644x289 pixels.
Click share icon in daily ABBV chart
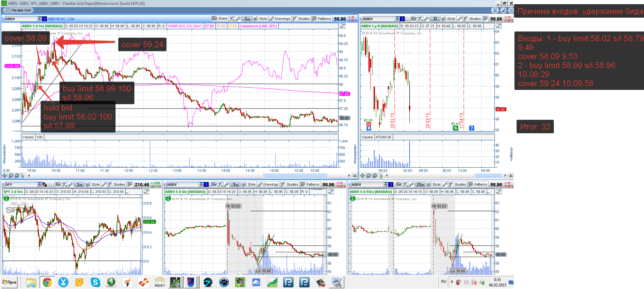[413, 19]
